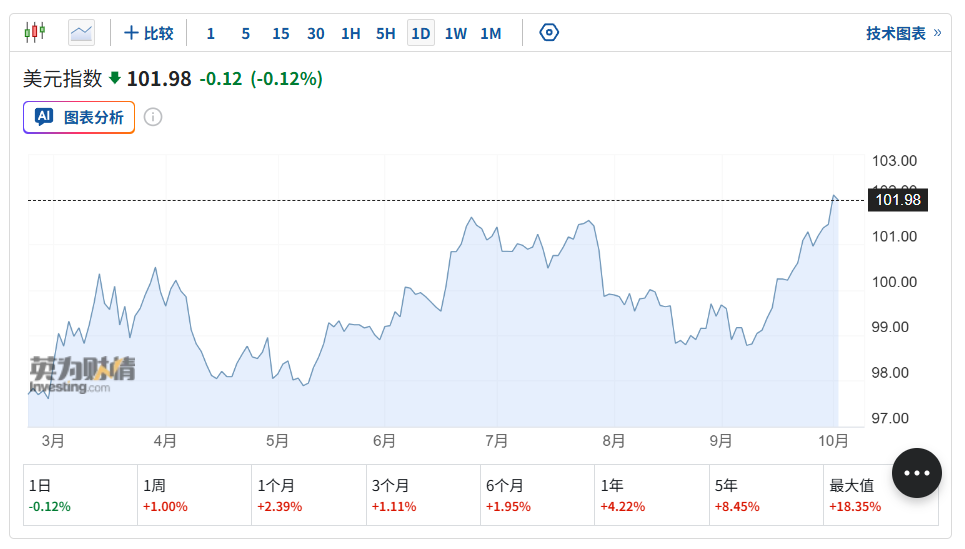965x549 pixels.
Task: Switch to candlestick chart type icon
Action: pos(34,32)
